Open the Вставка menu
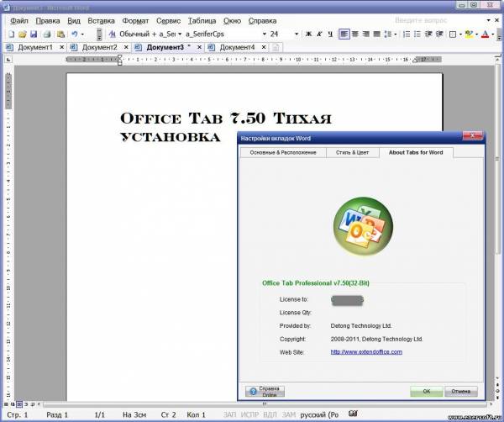This screenshot has height=422, width=504. click(x=101, y=21)
